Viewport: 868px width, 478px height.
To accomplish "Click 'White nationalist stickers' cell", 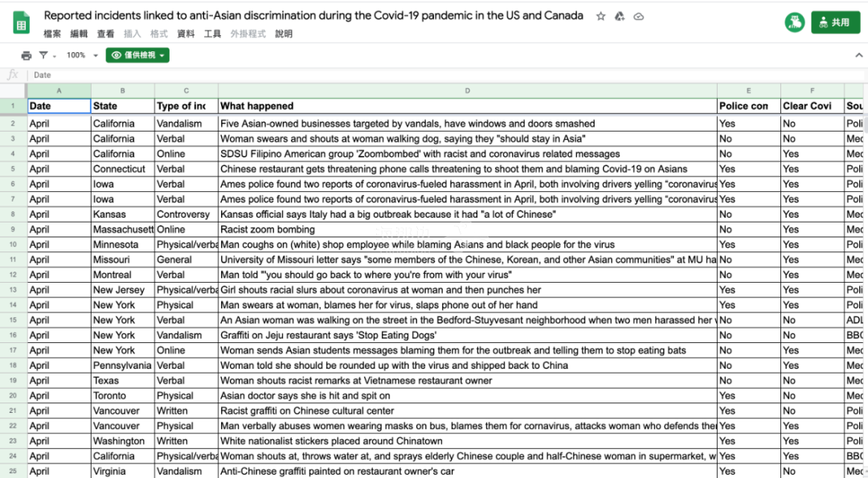I will pyautogui.click(x=468, y=441).
